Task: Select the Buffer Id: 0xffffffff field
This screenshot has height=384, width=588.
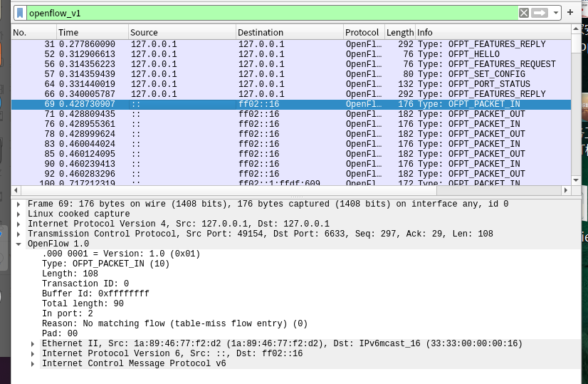Action: pyautogui.click(x=95, y=294)
